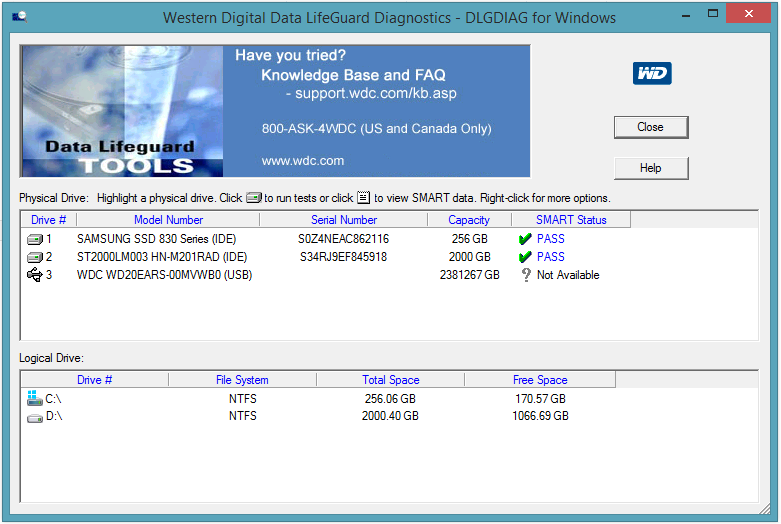This screenshot has height=524, width=781.
Task: Click Total Space column header
Action: pos(390,380)
